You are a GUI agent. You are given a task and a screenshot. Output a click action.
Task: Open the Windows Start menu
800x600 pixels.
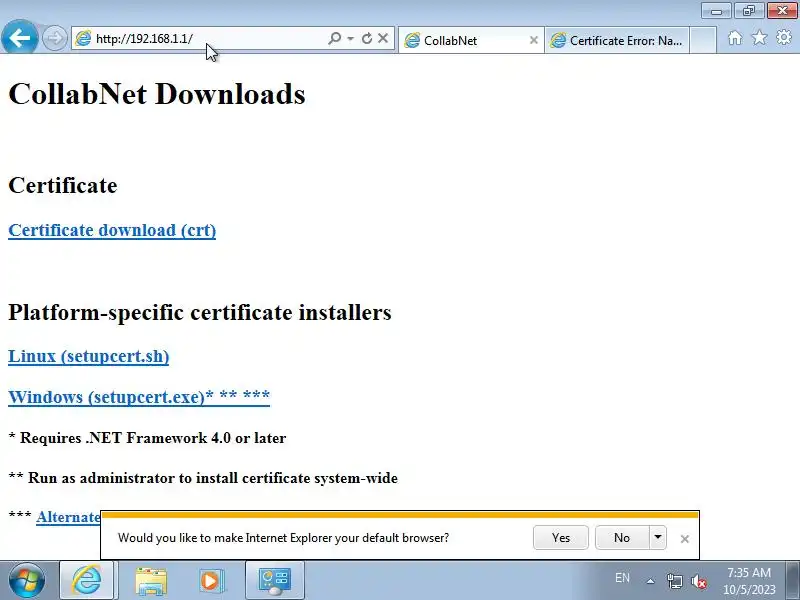[x=27, y=580]
